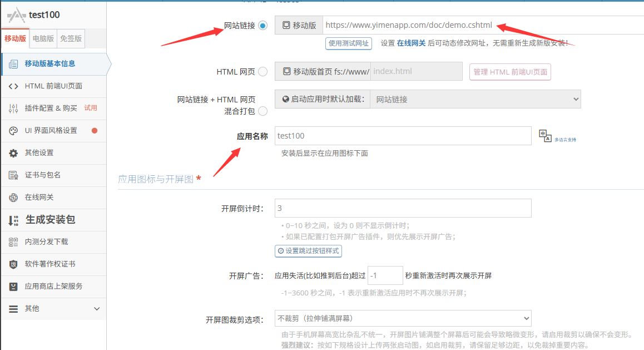The height and width of the screenshot is (350, 644).
Task: Select the HTML 网页 radio button
Action: 262,72
